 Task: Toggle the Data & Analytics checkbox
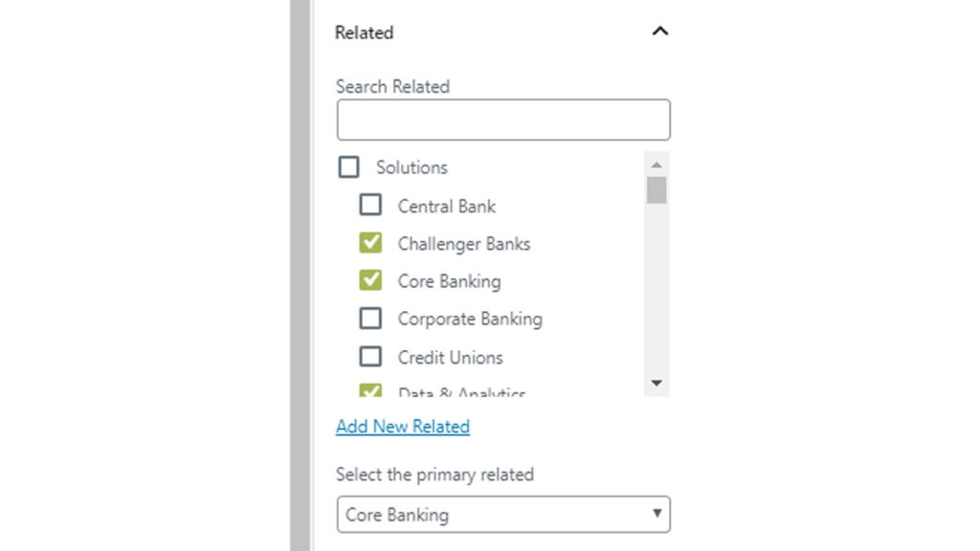click(x=370, y=390)
